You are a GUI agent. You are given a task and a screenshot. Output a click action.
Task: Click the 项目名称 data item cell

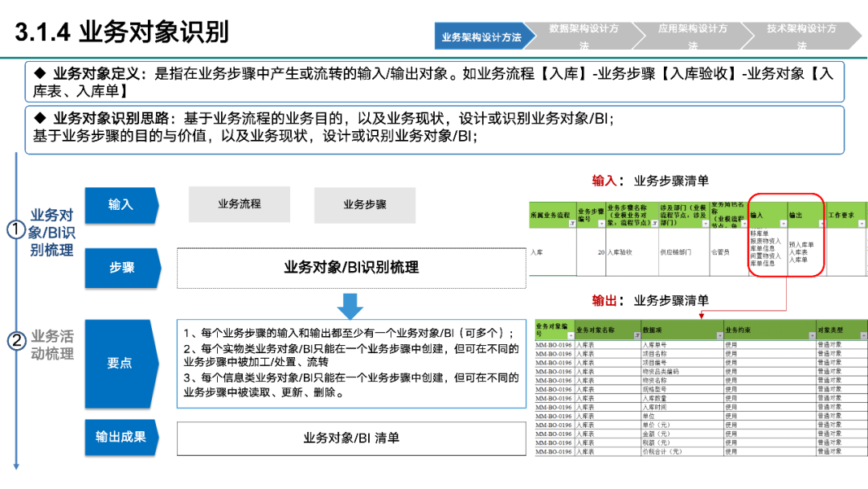click(682, 354)
